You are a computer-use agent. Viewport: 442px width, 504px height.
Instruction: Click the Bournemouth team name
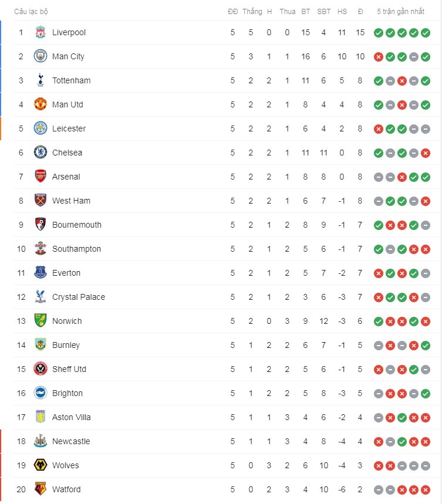[76, 225]
